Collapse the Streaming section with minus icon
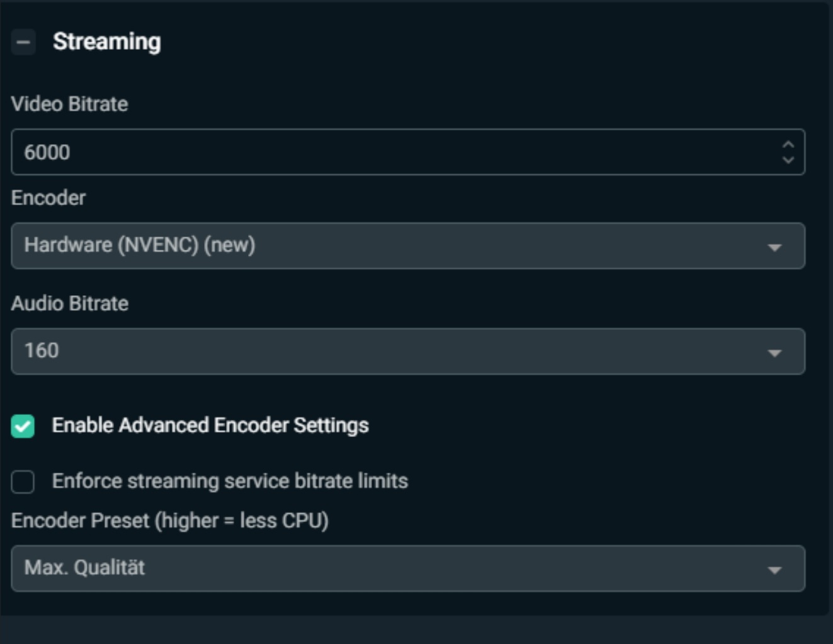The image size is (833, 644). pyautogui.click(x=23, y=42)
